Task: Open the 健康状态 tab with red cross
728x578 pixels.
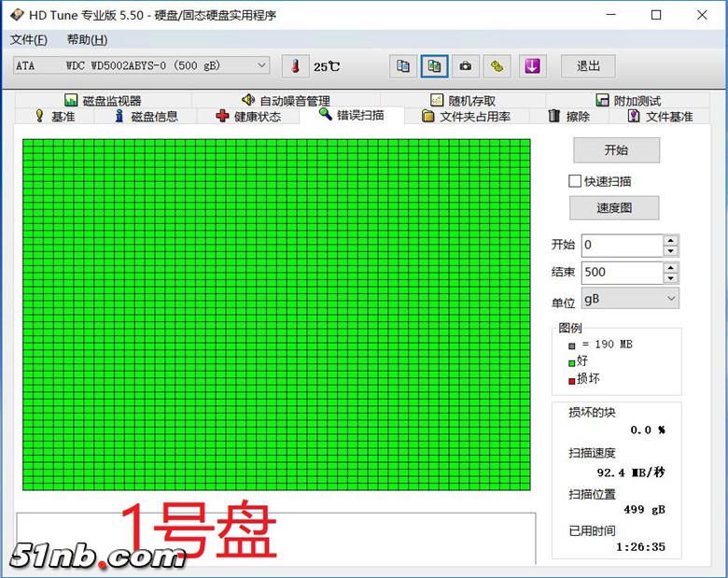Action: click(247, 117)
